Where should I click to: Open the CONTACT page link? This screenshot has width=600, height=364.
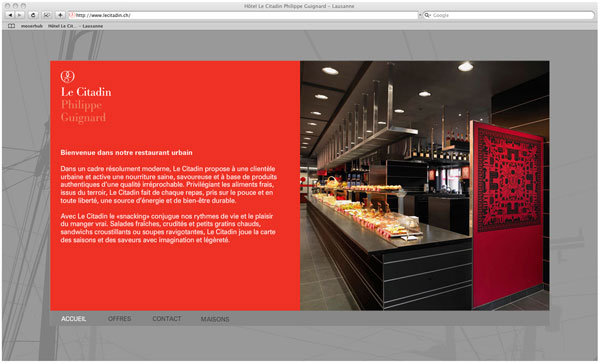pyautogui.click(x=166, y=319)
